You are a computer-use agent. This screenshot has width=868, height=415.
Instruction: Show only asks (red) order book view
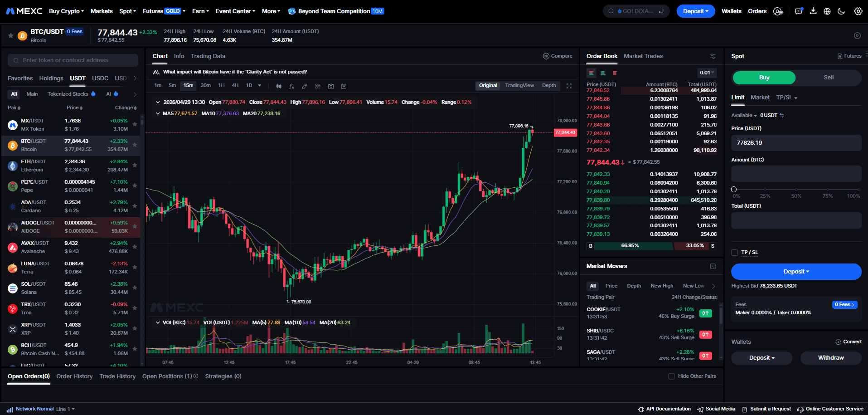click(x=615, y=73)
